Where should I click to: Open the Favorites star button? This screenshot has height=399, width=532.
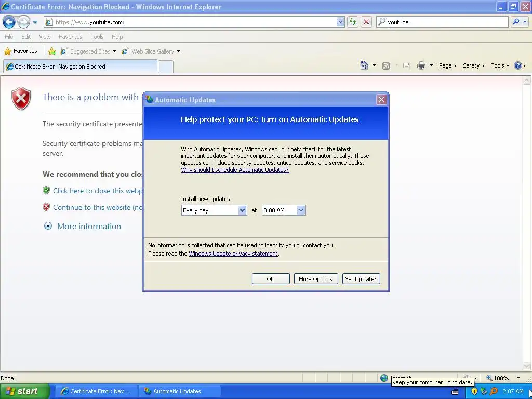tap(20, 51)
